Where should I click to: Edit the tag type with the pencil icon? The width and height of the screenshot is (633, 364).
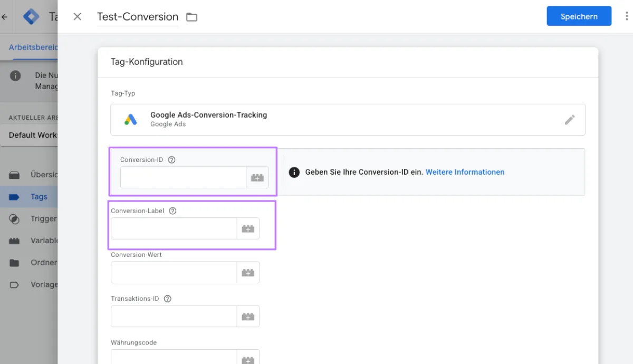tap(570, 120)
